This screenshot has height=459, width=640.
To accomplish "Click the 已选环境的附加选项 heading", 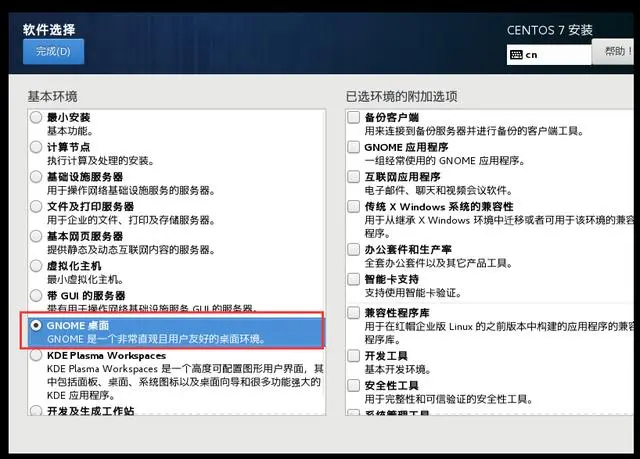I will click(402, 97).
